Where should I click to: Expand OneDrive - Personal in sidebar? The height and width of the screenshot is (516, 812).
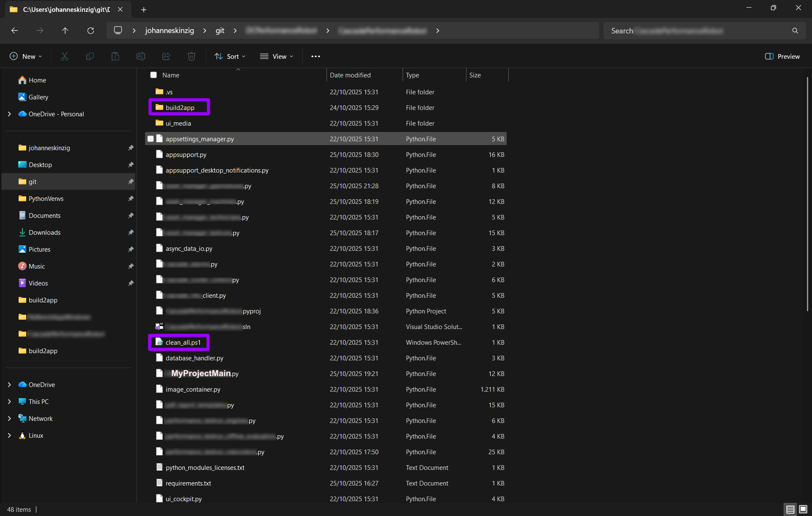click(9, 114)
